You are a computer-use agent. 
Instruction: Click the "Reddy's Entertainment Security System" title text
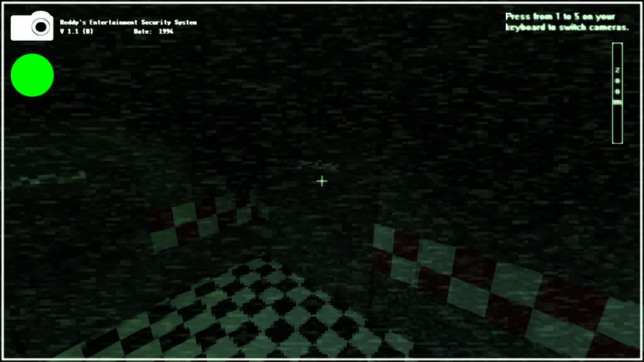128,23
